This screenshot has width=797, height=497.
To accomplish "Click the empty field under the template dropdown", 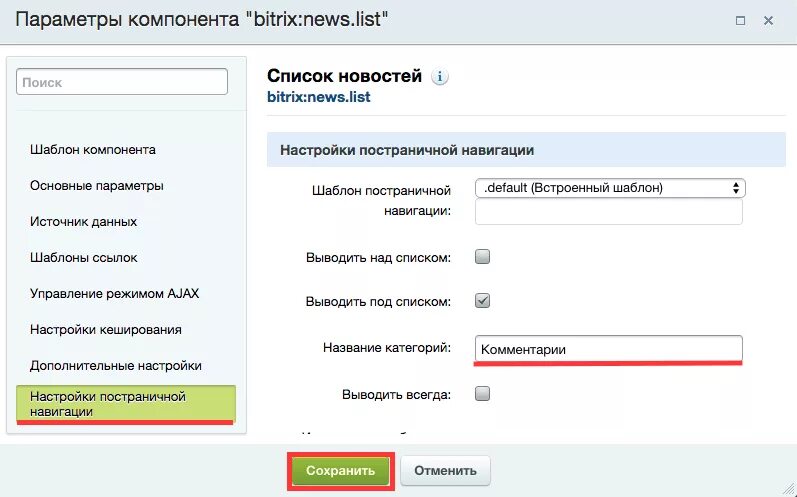I will tap(608, 212).
